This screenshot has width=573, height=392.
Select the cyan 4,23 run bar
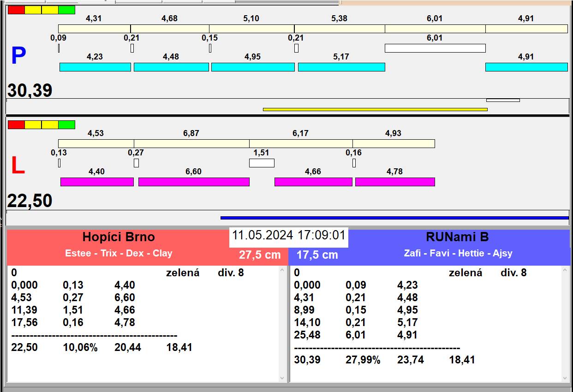pos(95,67)
